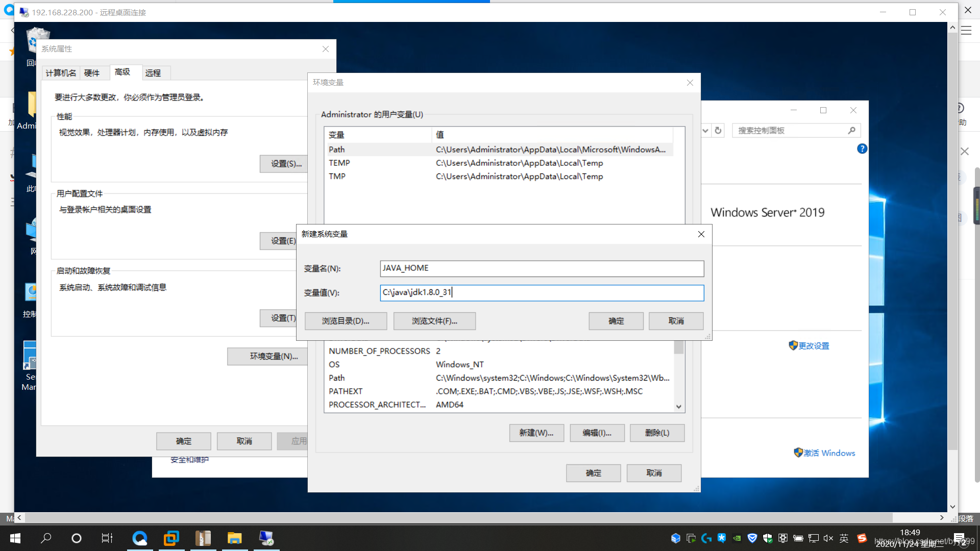Click the system variables list down scroll arrow

point(679,407)
